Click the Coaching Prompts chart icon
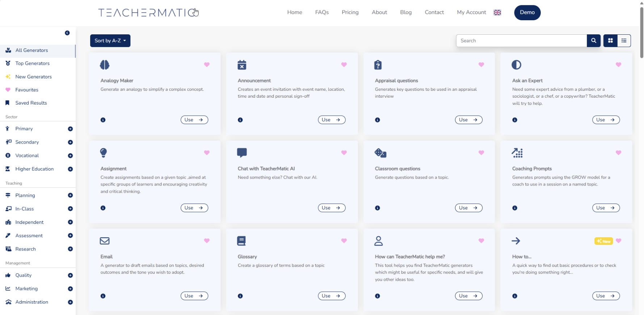Image resolution: width=644 pixels, height=315 pixels. (517, 153)
